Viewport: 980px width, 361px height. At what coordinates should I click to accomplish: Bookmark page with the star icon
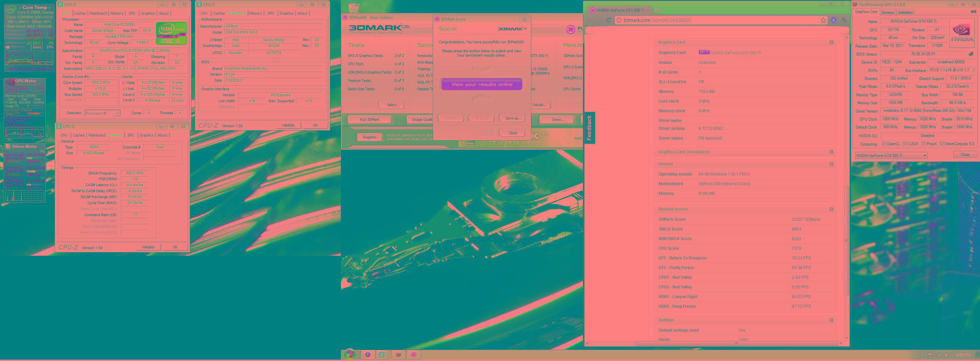(823, 20)
